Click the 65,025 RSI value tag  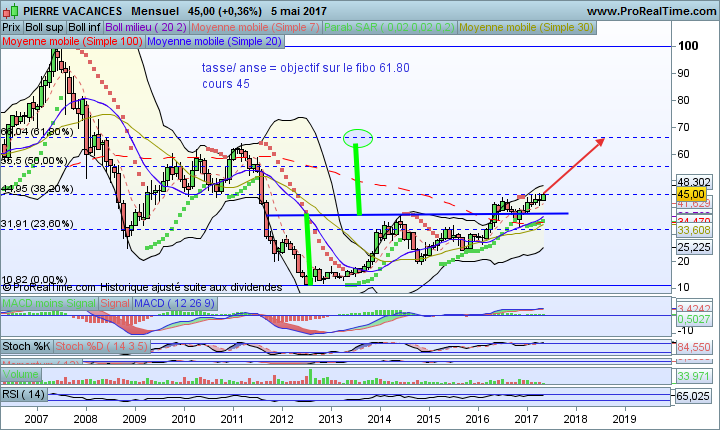pos(694,396)
